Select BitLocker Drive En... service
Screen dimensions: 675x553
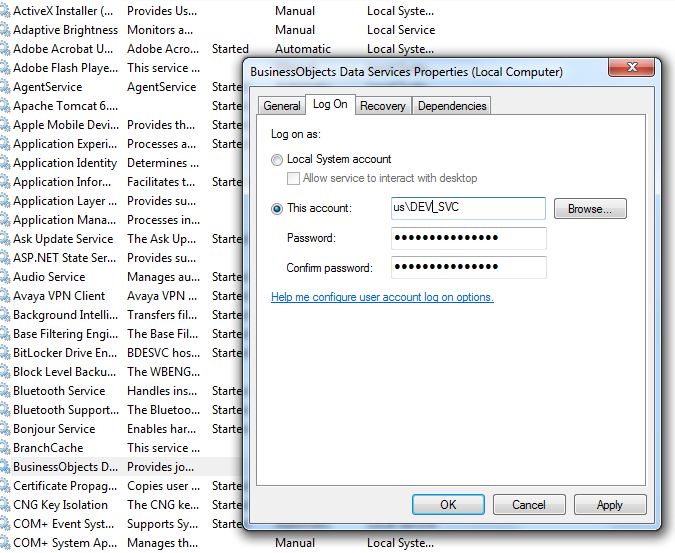pos(65,353)
